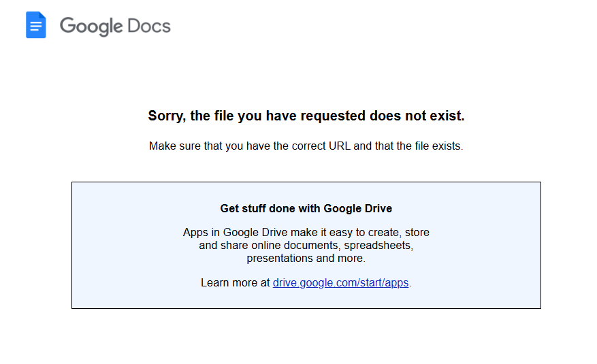Click "Google Drive" in the promo box heading
Image resolution: width=597 pixels, height=364 pixels.
pyautogui.click(x=357, y=208)
